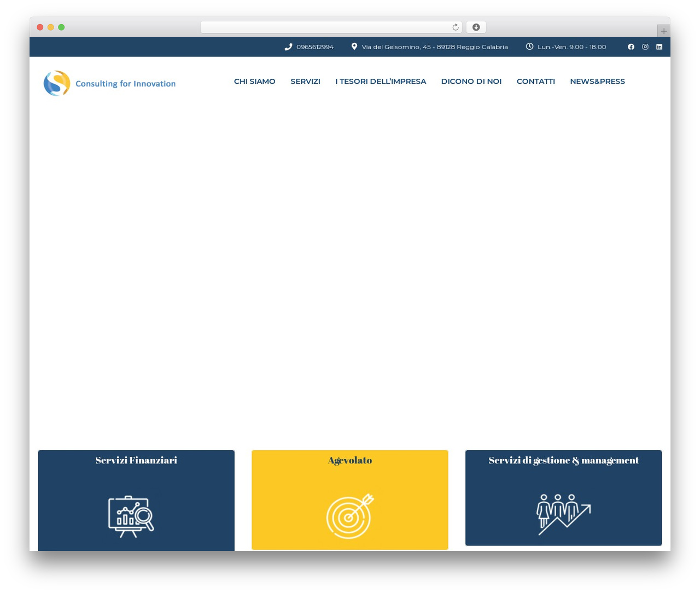The height and width of the screenshot is (593, 700).
Task: Click the people with growth arrow icon
Action: point(563,514)
